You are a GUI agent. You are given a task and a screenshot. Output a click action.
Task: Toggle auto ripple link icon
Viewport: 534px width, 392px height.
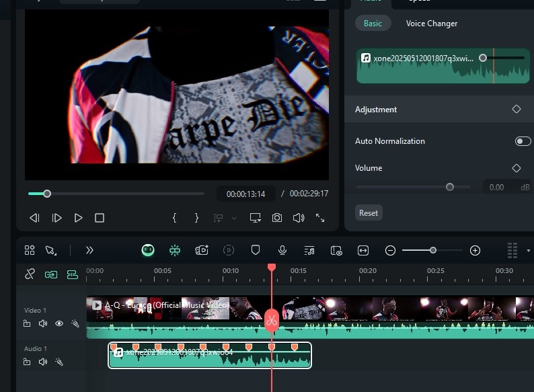(x=51, y=274)
